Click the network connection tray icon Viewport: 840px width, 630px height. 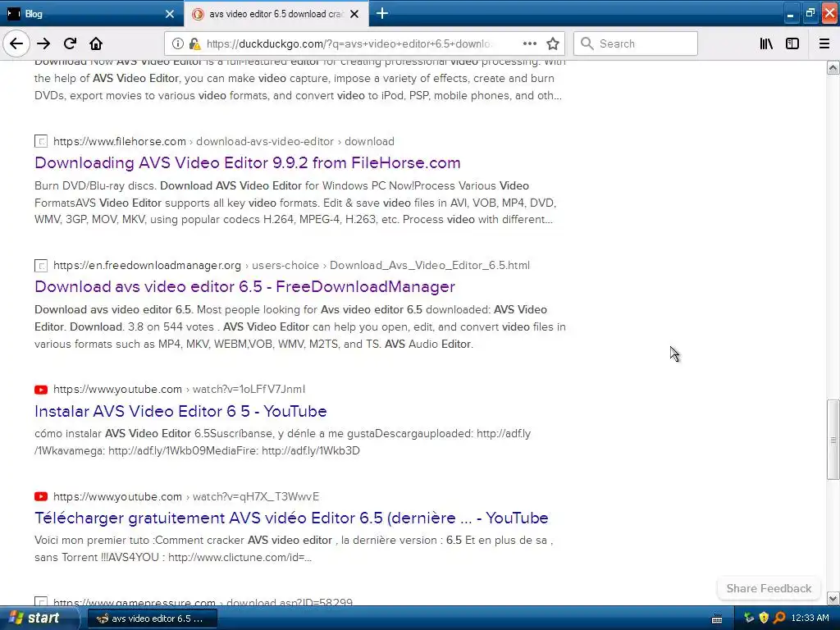[x=749, y=618]
